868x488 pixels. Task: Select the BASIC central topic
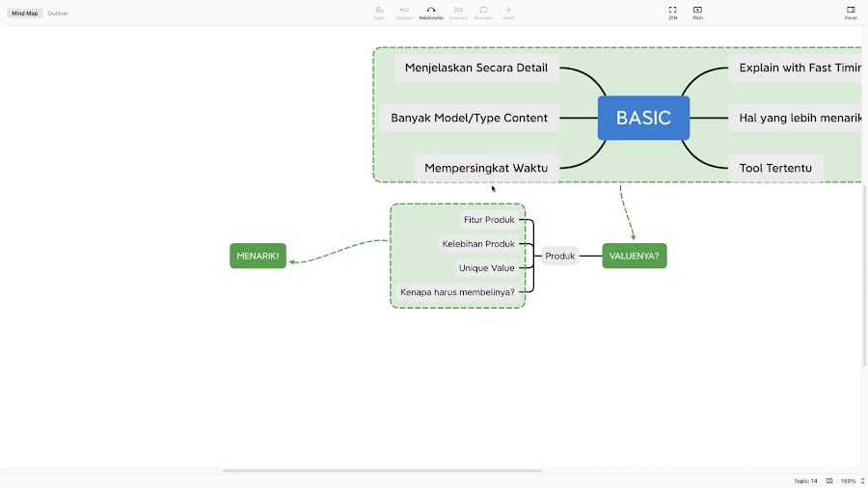pyautogui.click(x=643, y=118)
